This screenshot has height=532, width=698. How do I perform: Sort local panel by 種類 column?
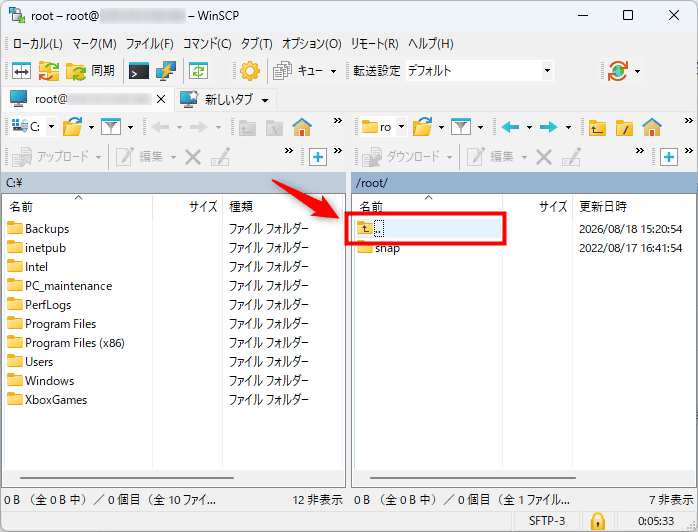pyautogui.click(x=283, y=206)
